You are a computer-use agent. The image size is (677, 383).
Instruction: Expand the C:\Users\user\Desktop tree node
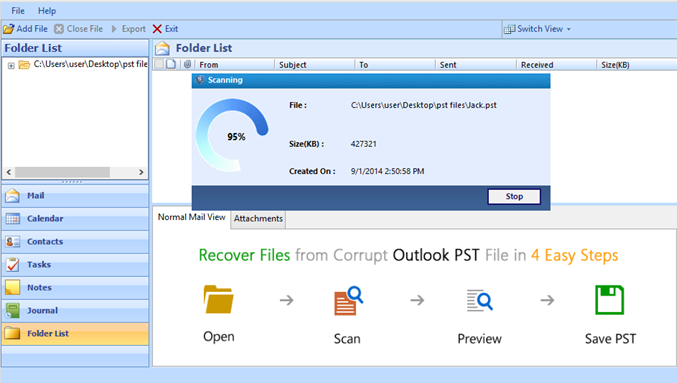tap(11, 66)
